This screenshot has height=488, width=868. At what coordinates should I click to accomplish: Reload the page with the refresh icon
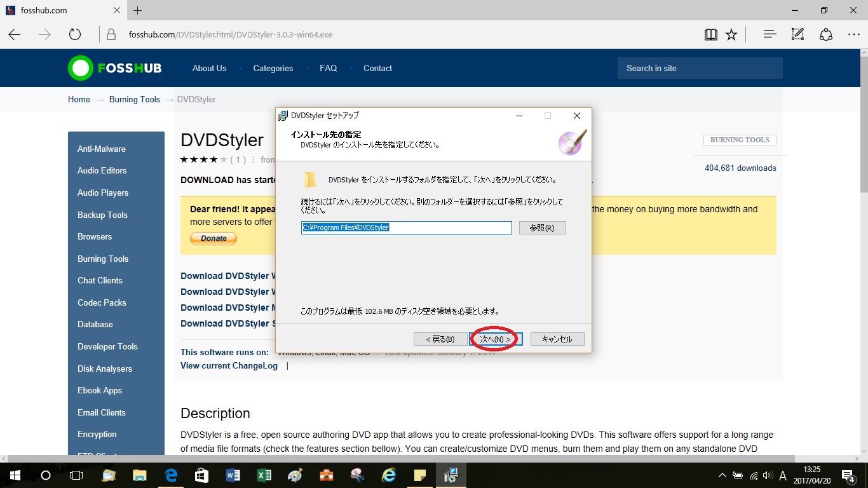(75, 34)
